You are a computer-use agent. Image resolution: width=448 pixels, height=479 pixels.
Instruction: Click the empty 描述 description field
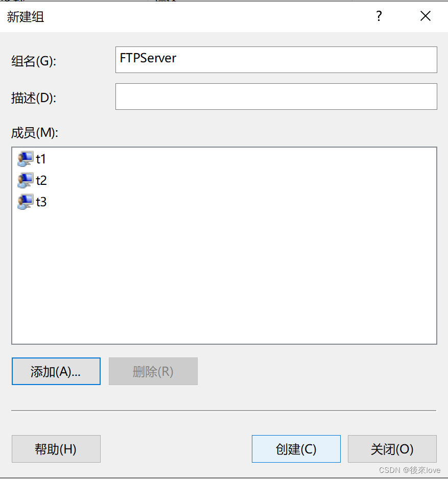coord(276,97)
